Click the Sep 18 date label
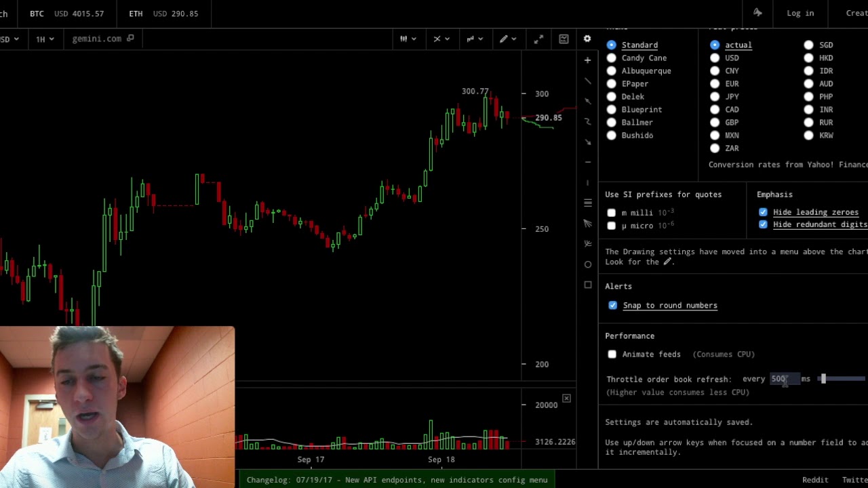Image resolution: width=868 pixels, height=488 pixels. tap(441, 460)
